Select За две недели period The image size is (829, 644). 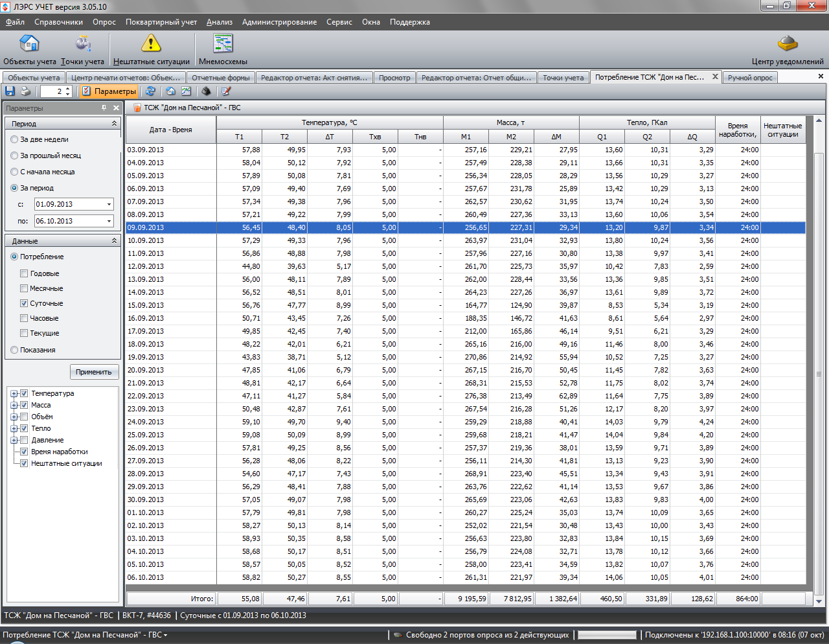pos(15,139)
